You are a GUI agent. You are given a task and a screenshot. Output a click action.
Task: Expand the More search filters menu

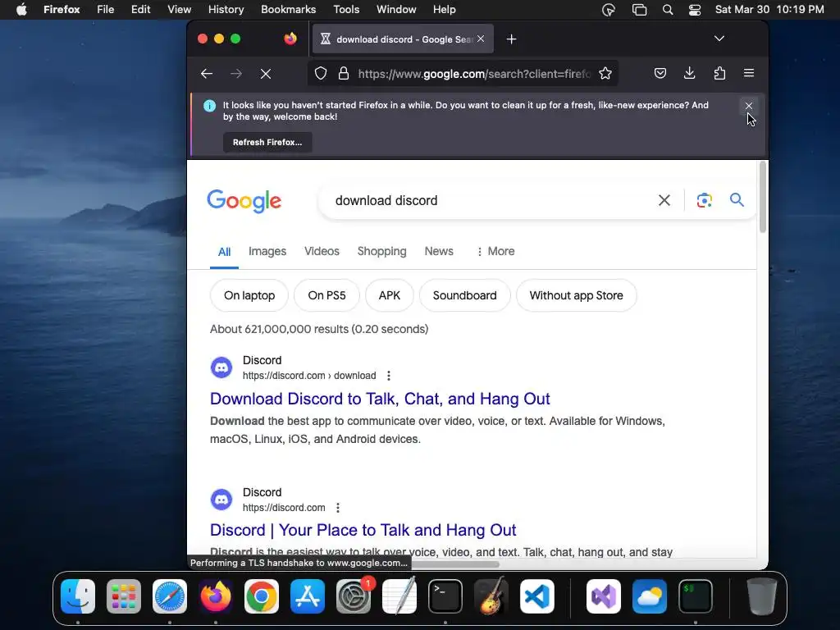(x=495, y=251)
